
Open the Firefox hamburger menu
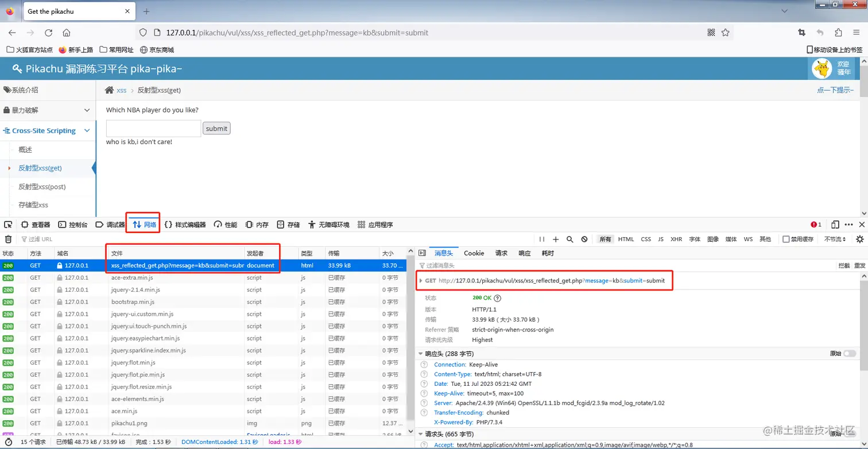[857, 33]
